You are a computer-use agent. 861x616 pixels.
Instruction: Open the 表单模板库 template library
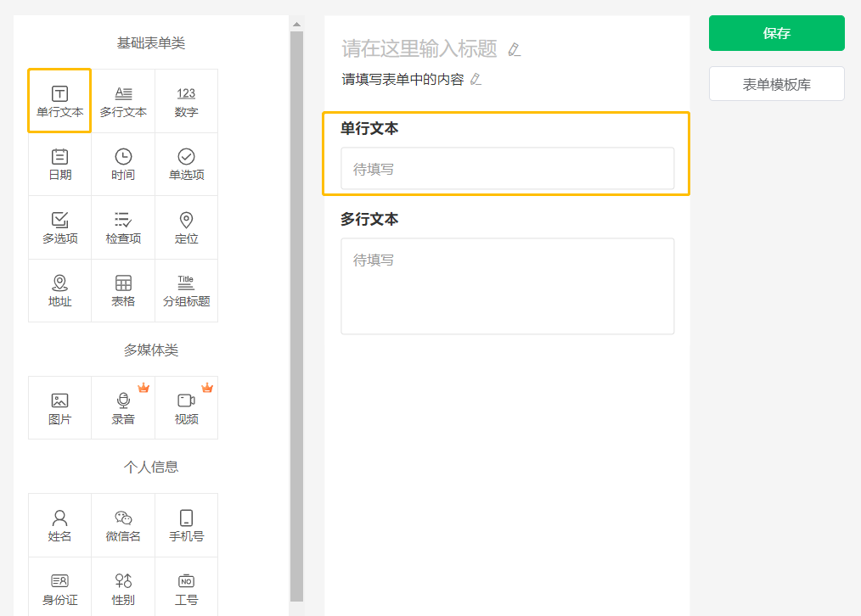[x=776, y=84]
